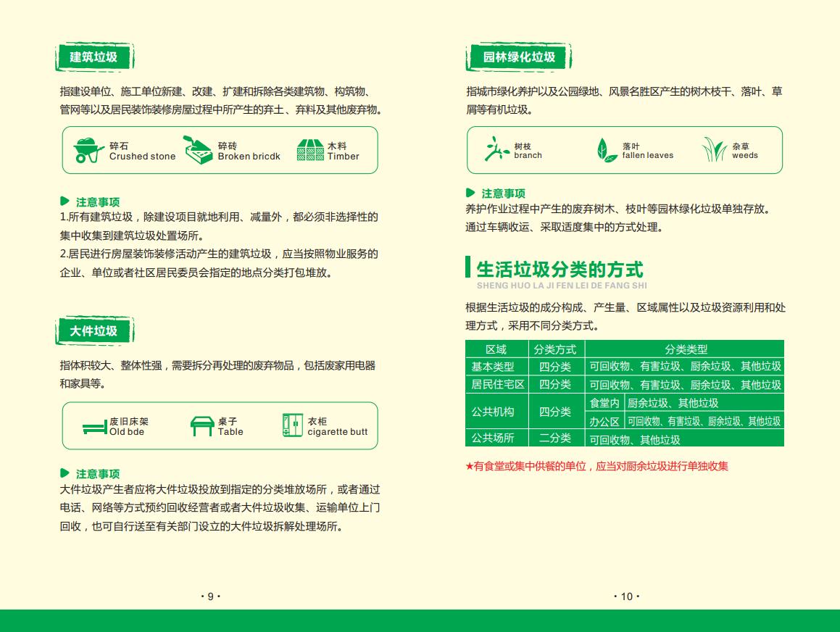840x632 pixels.
Task: Click the label Timber
Action: click(x=344, y=157)
